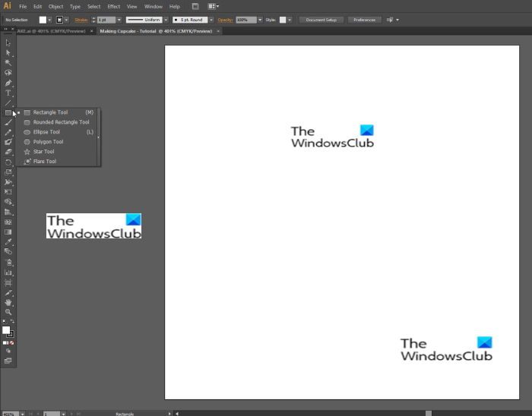The width and height of the screenshot is (532, 416).
Task: Open the 5 pt. Round brush dropdown
Action: (211, 20)
